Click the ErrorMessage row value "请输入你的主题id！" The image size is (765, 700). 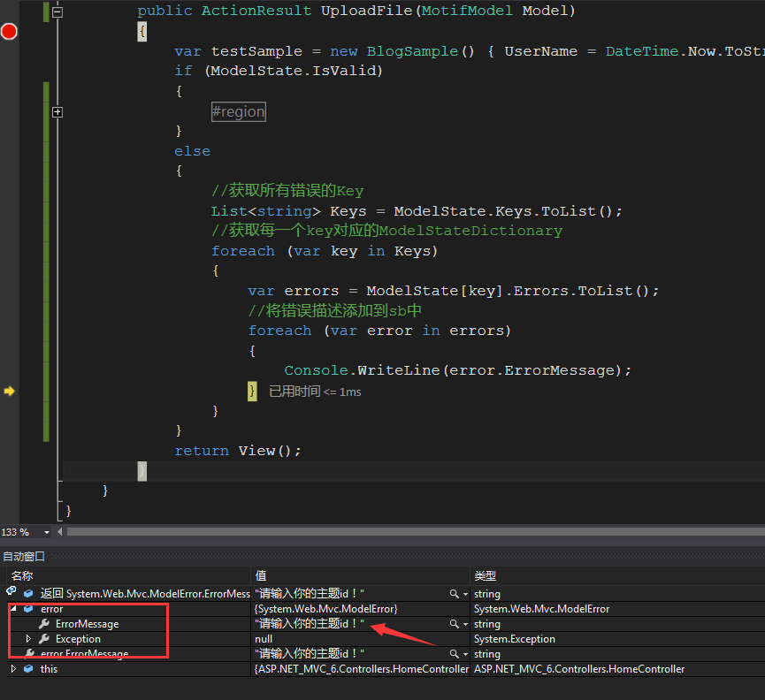point(310,624)
